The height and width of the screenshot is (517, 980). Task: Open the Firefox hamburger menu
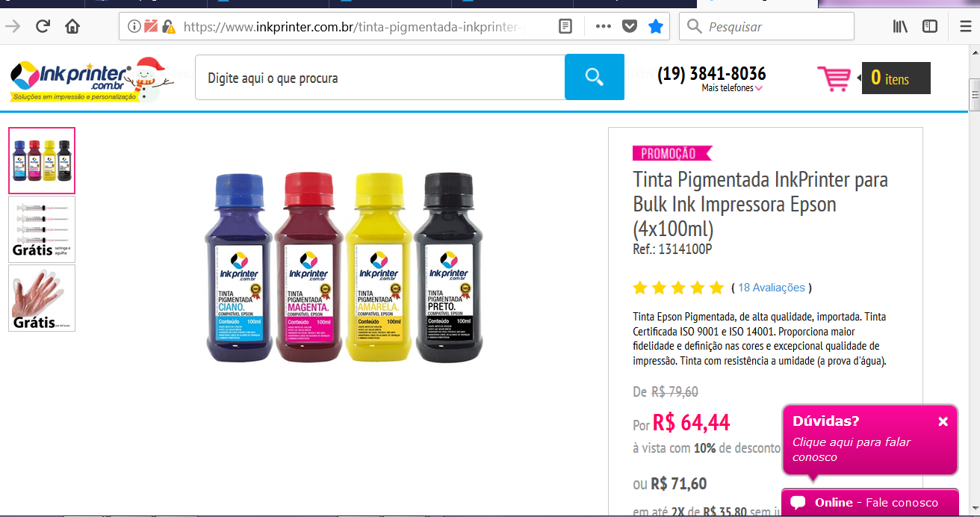(x=965, y=27)
